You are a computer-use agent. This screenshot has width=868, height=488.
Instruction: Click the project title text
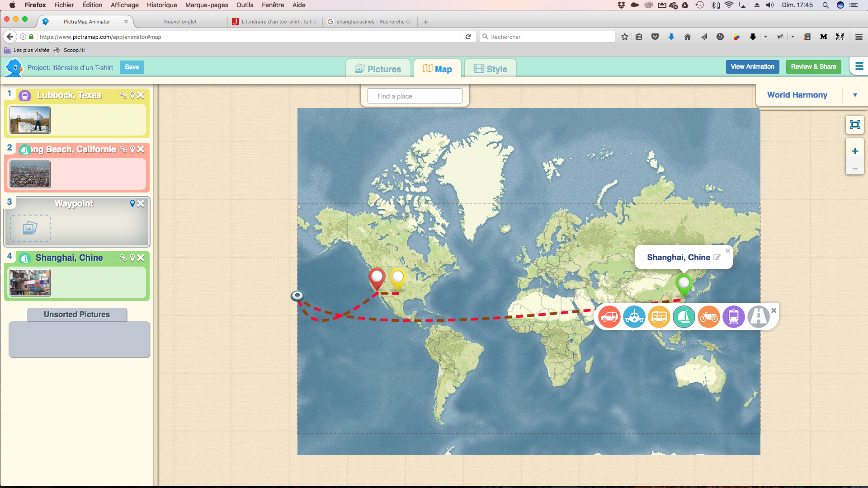click(70, 68)
